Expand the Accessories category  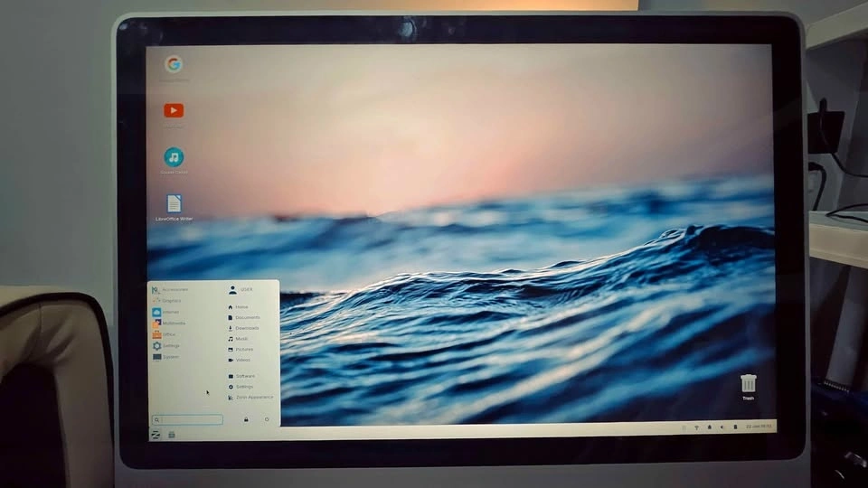(x=175, y=290)
